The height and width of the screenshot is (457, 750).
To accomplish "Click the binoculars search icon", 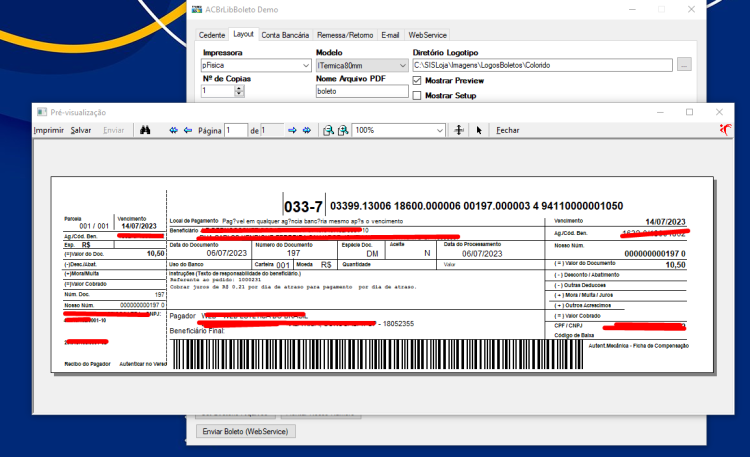I will (145, 130).
